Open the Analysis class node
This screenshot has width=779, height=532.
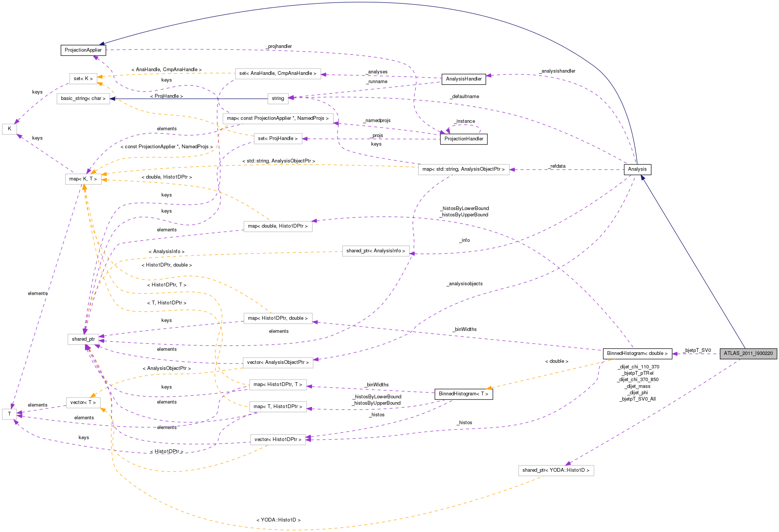(x=637, y=169)
